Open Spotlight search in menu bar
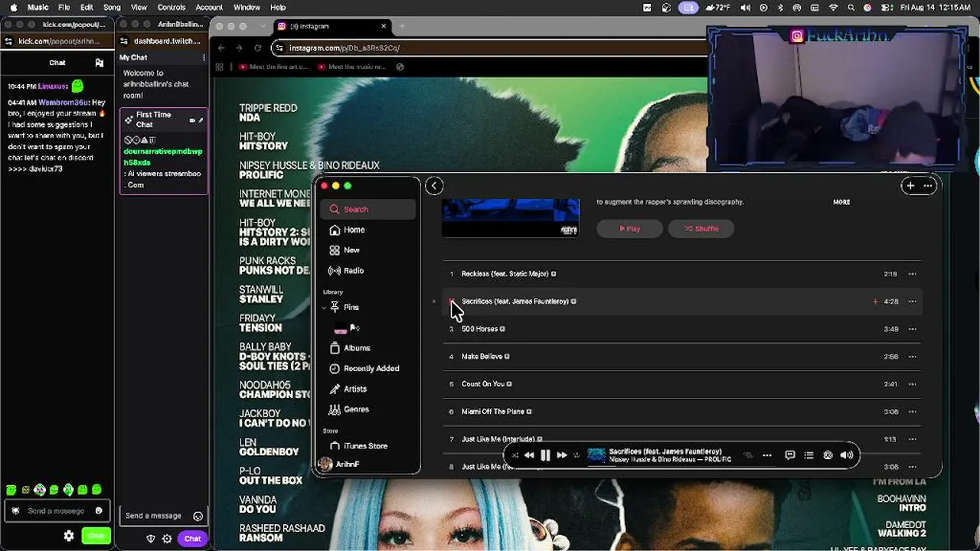 [851, 8]
